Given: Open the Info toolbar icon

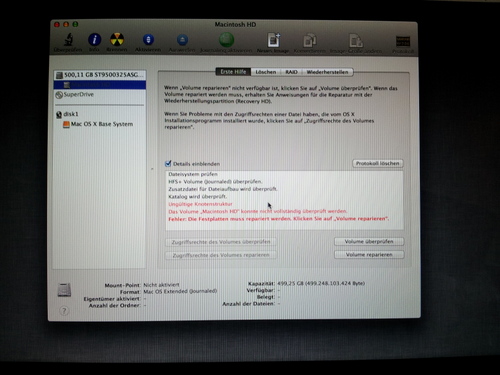Looking at the screenshot, I should 94,40.
